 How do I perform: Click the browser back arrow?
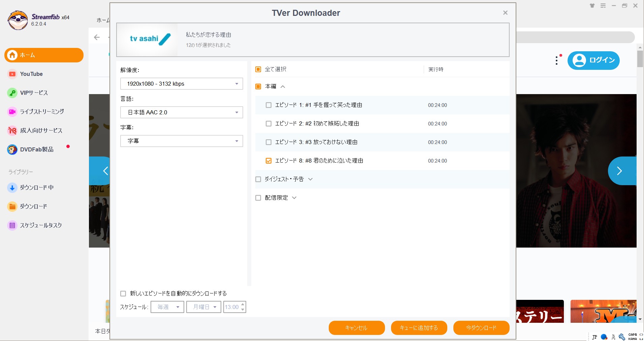(97, 37)
